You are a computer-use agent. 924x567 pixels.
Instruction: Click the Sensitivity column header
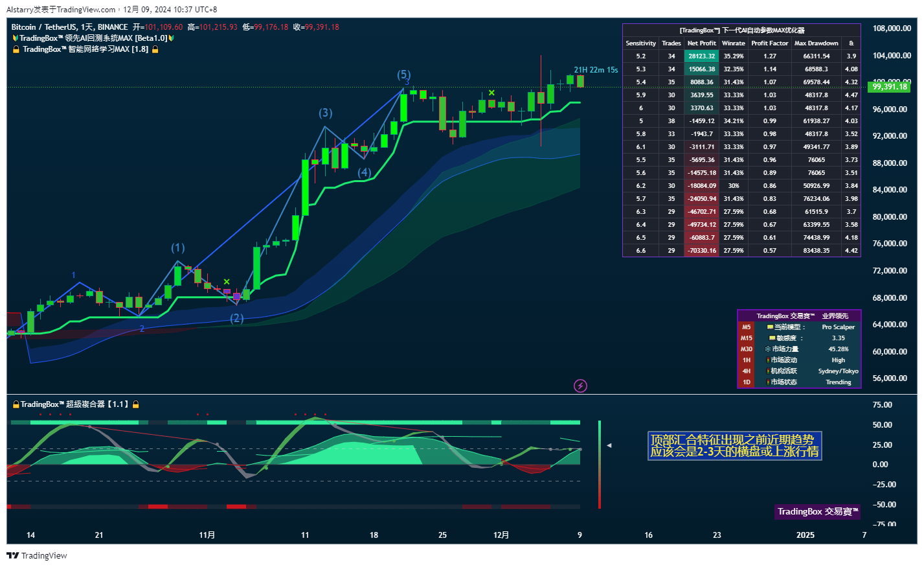641,43
